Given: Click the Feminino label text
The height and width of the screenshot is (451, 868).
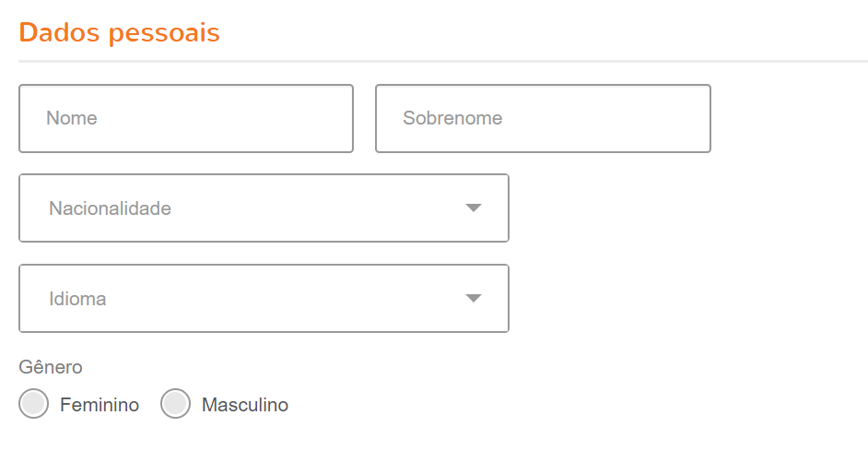Looking at the screenshot, I should [100, 405].
